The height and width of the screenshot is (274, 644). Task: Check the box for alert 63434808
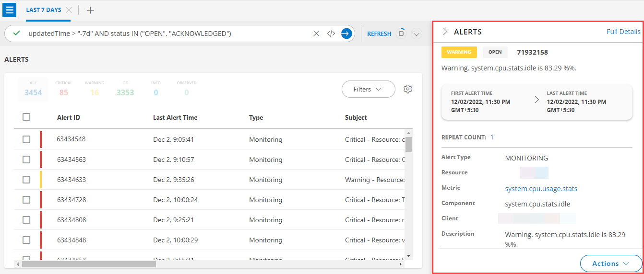(26, 220)
